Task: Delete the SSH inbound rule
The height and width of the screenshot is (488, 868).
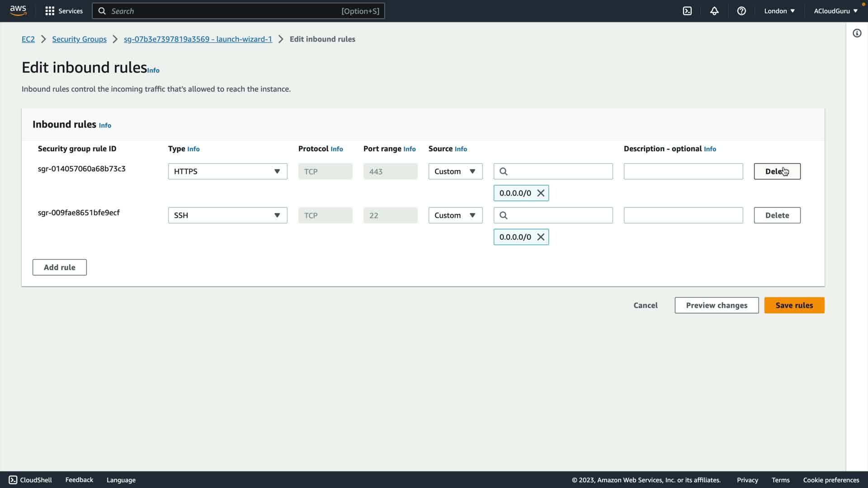Action: pyautogui.click(x=777, y=215)
